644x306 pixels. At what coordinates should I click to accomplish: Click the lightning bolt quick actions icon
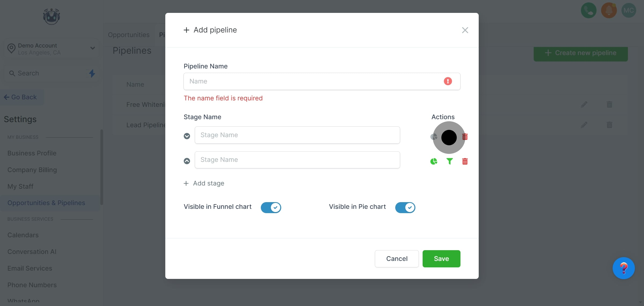tap(92, 73)
